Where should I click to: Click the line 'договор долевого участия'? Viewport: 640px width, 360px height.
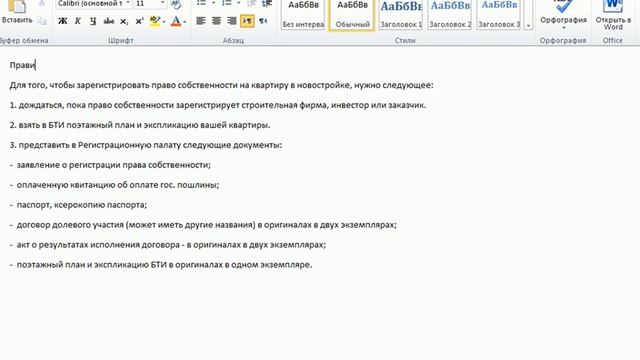[x=207, y=225]
